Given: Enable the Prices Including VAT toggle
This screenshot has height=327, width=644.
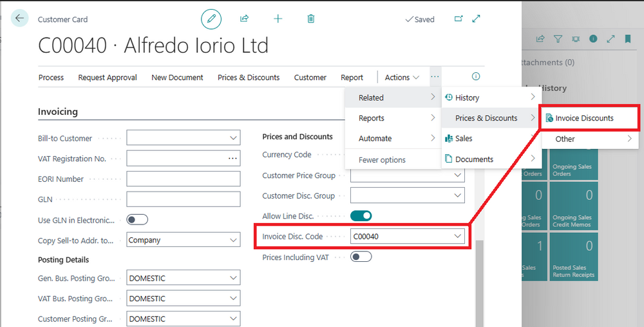Looking at the screenshot, I should pyautogui.click(x=361, y=257).
